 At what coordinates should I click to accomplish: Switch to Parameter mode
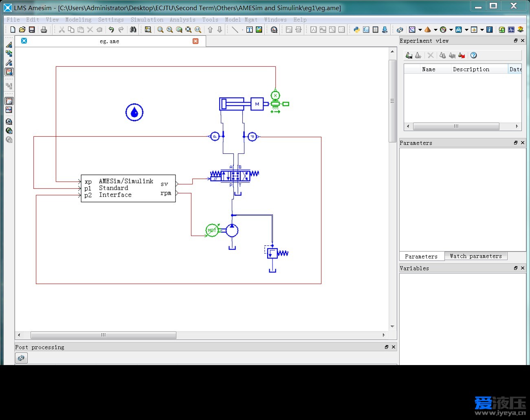[x=9, y=63]
